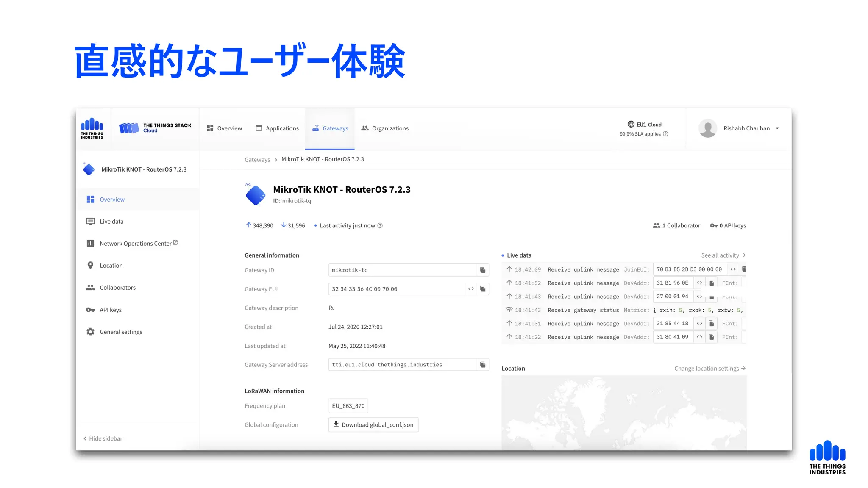Copy the Gateway EUI value
The image size is (868, 488).
click(483, 289)
